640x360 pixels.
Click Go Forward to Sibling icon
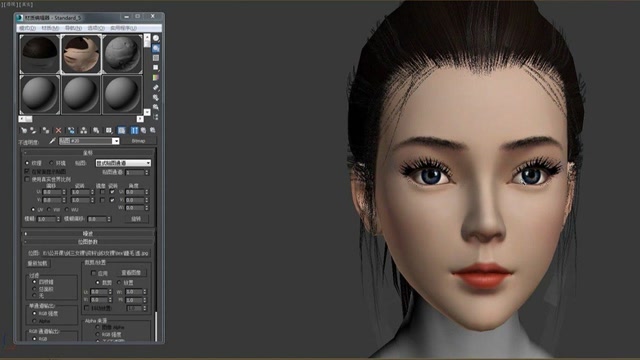[153, 131]
